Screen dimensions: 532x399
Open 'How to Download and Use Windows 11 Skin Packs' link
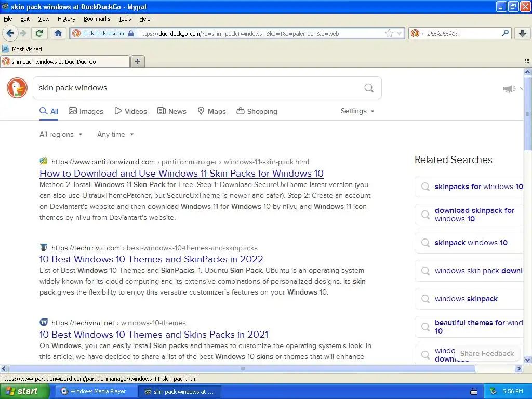pyautogui.click(x=181, y=174)
